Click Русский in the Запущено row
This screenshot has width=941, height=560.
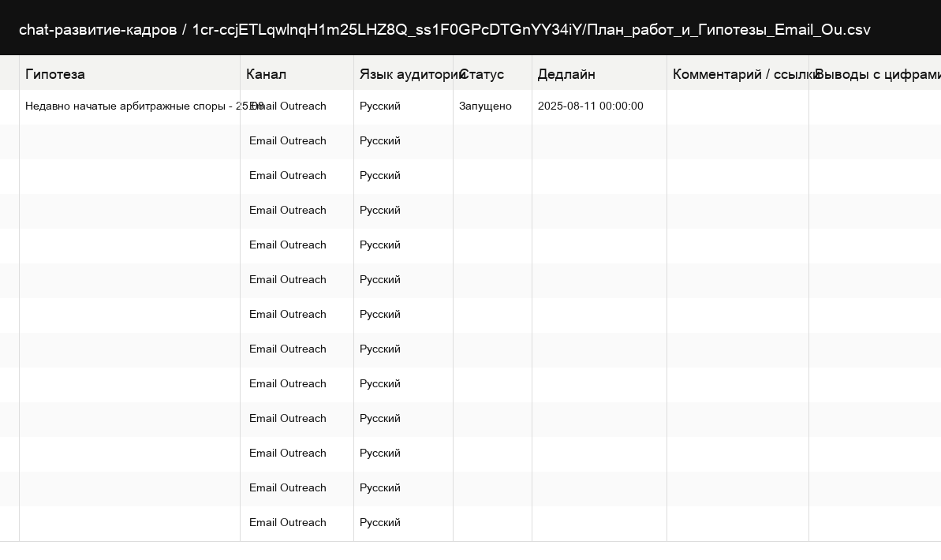click(x=403, y=106)
